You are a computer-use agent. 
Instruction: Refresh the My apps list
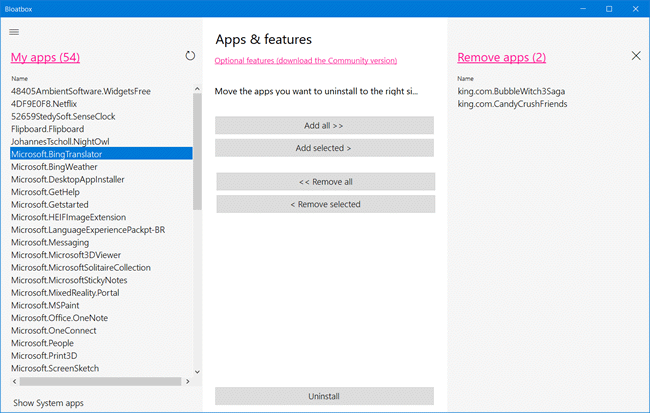[x=190, y=56]
